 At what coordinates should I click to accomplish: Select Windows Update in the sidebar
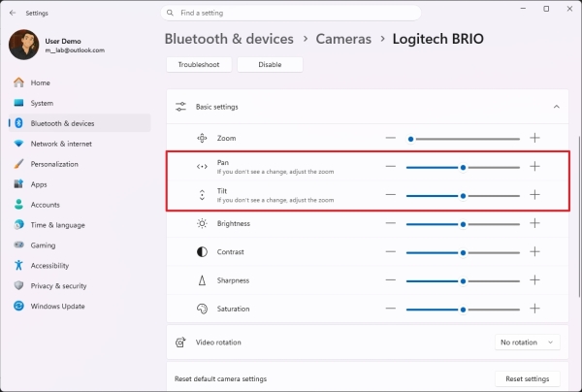56,307
